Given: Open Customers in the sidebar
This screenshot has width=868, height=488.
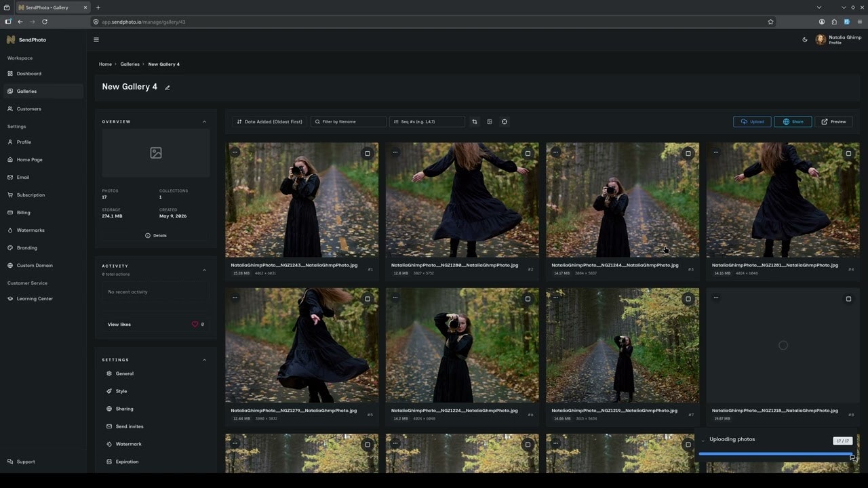Looking at the screenshot, I should coord(43,108).
